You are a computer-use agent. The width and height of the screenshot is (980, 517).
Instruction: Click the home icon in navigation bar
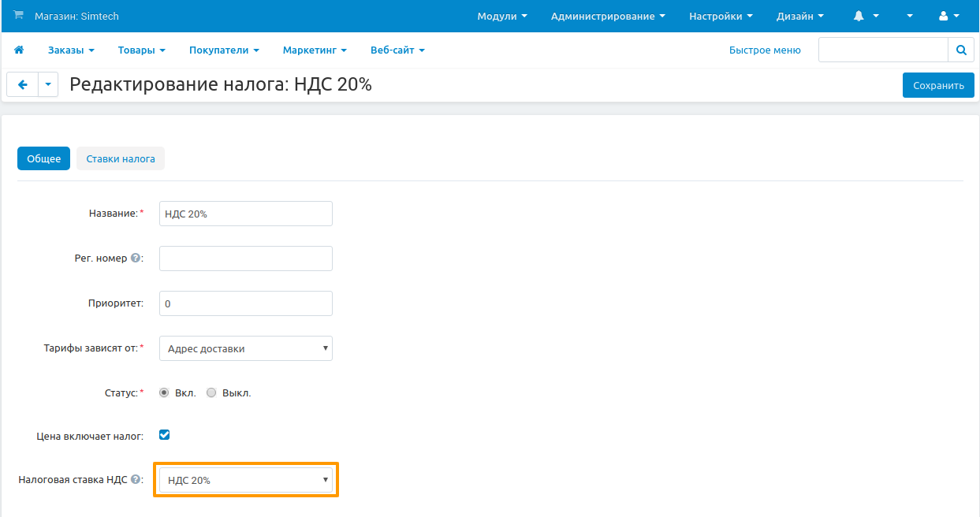(19, 50)
